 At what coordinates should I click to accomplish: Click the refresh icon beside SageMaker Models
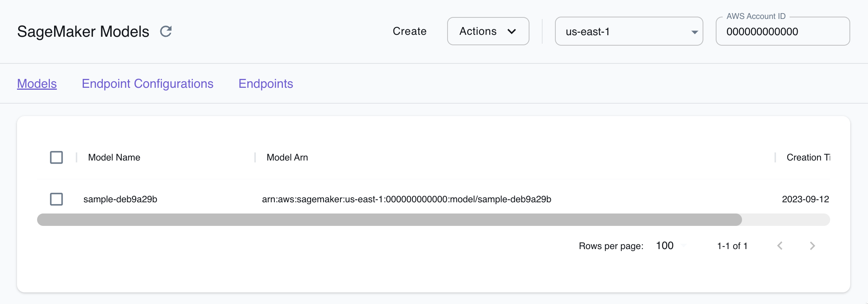tap(166, 31)
